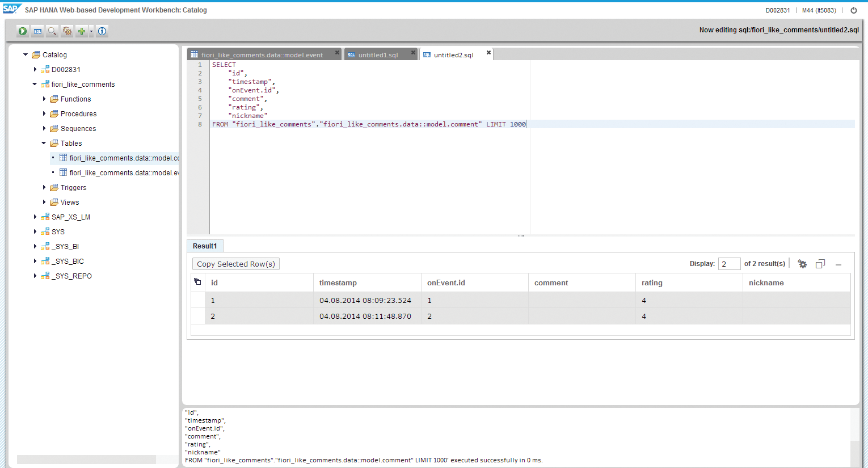This screenshot has height=468, width=868.
Task: Expand the Procedures folder
Action: 44,113
